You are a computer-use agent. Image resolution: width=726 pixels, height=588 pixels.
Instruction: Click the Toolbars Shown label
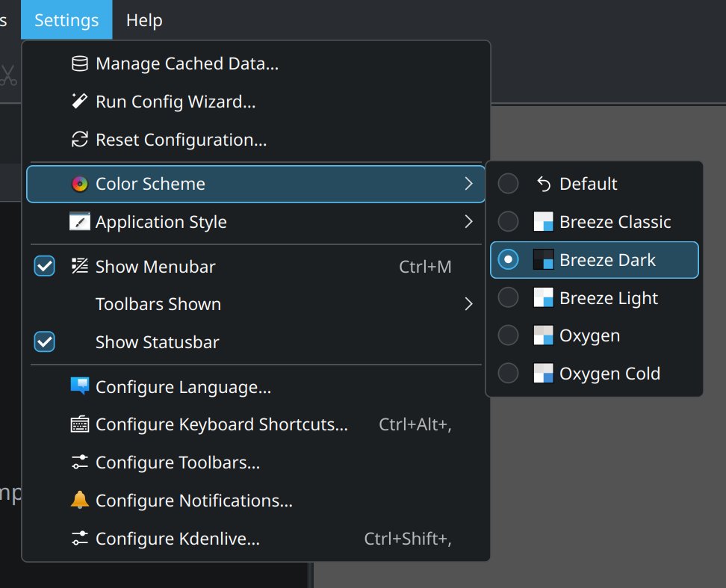click(158, 304)
